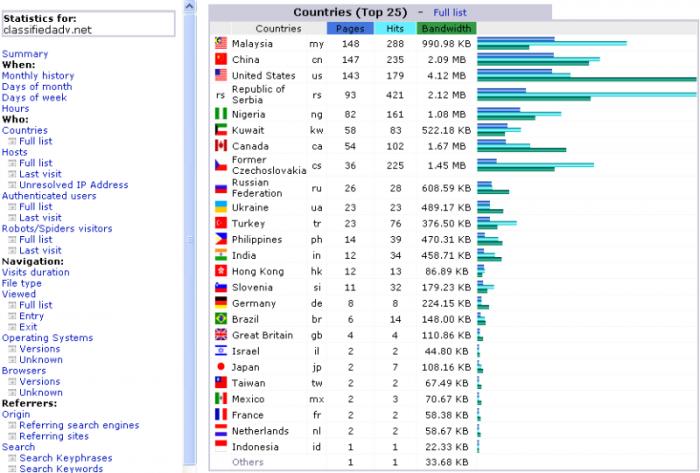Viewport: 700px width, 473px height.
Task: Open Monthly history statistics
Action: pos(38,75)
